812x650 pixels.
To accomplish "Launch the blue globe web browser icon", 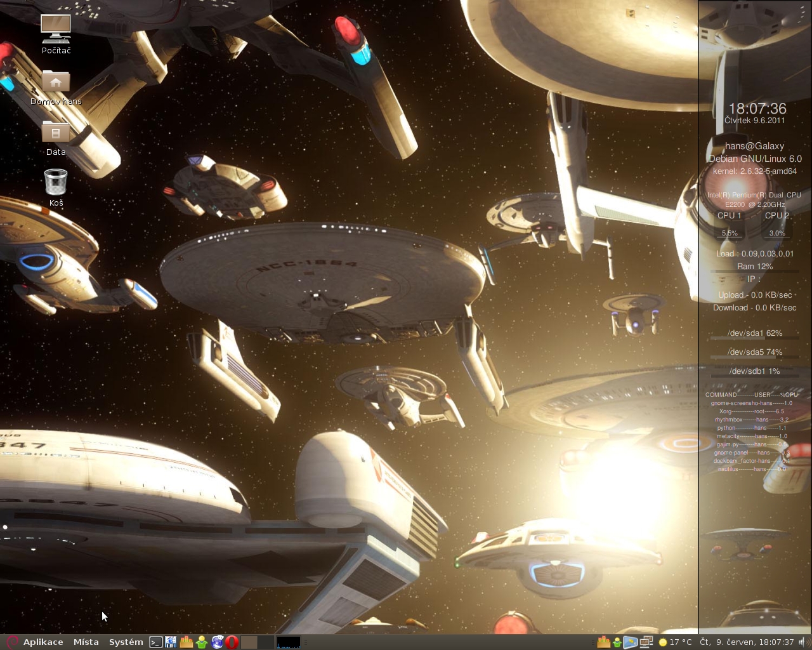I will (x=218, y=642).
